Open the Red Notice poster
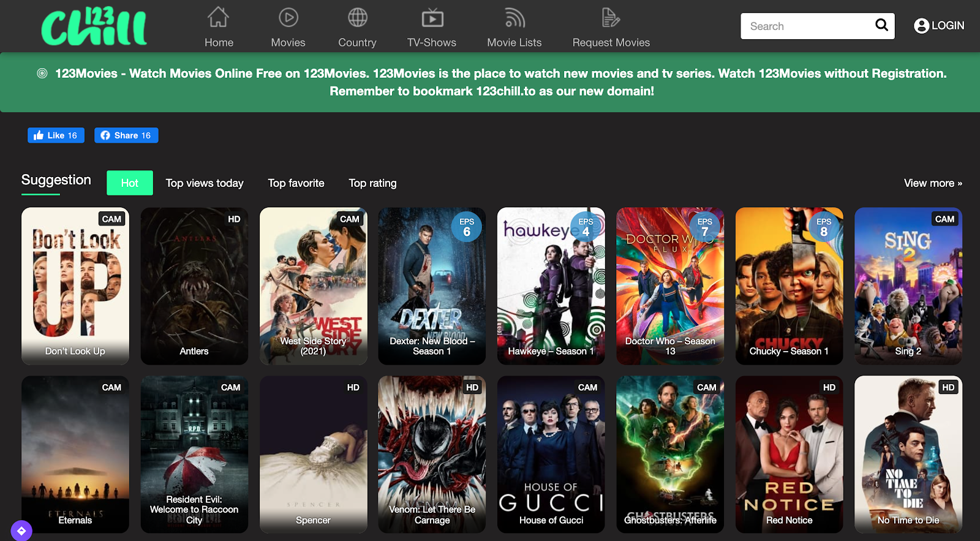 click(x=790, y=455)
